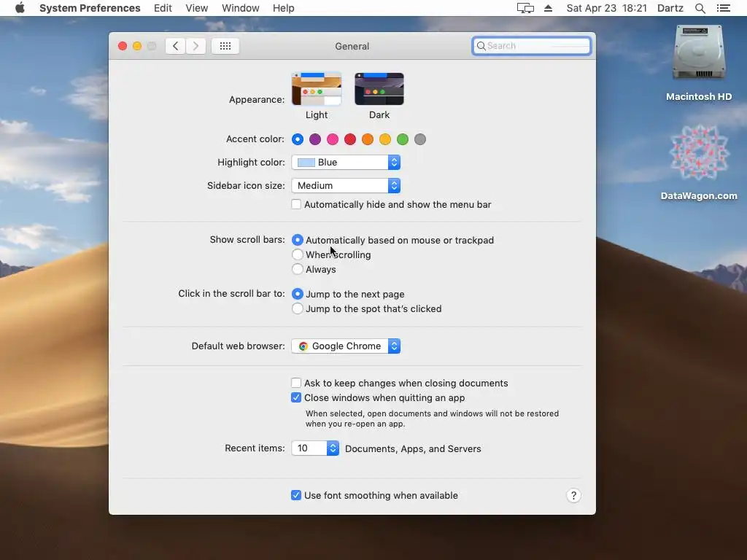Click the Chrome icon in the browser dropdown
Viewport: 747px width, 560px height.
303,346
